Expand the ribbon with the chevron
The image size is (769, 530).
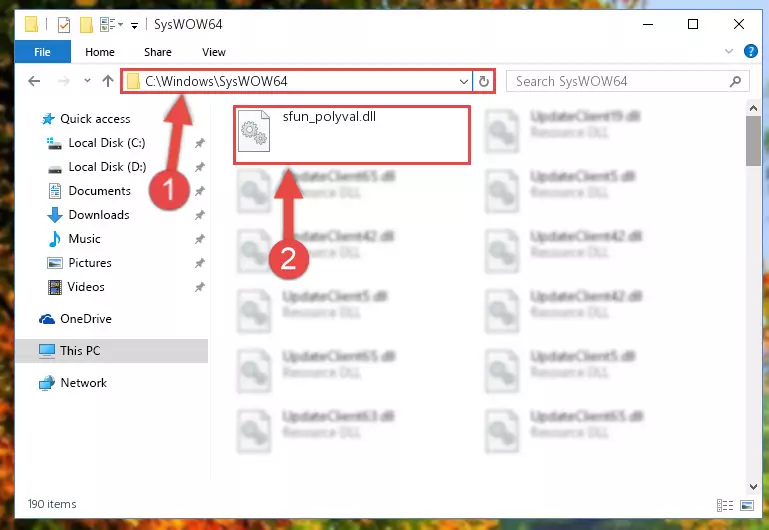click(x=729, y=51)
